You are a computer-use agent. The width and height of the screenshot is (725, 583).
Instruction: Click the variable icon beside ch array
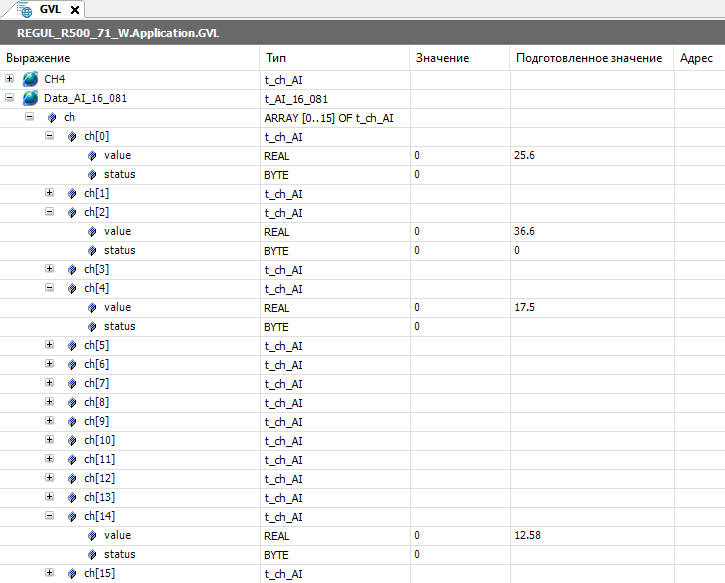coord(52,117)
